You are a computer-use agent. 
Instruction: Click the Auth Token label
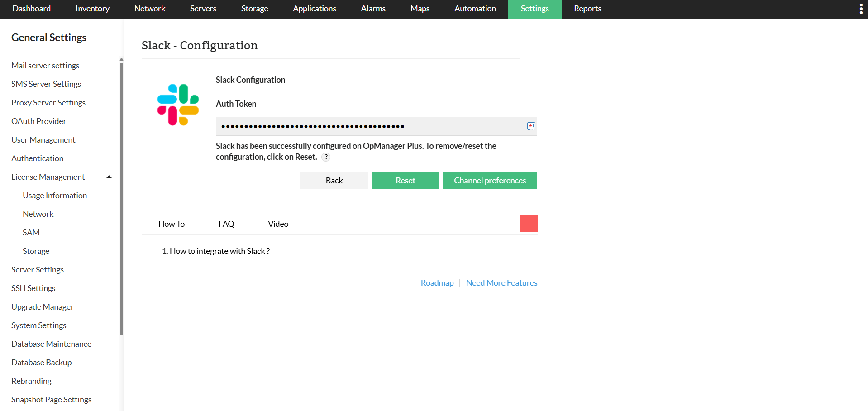click(x=236, y=104)
